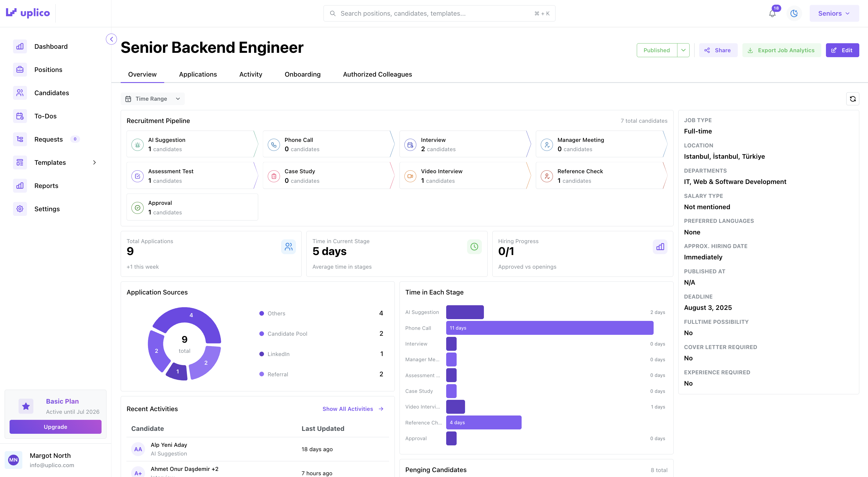Click the Phone Call 11 days bar

[x=549, y=328]
